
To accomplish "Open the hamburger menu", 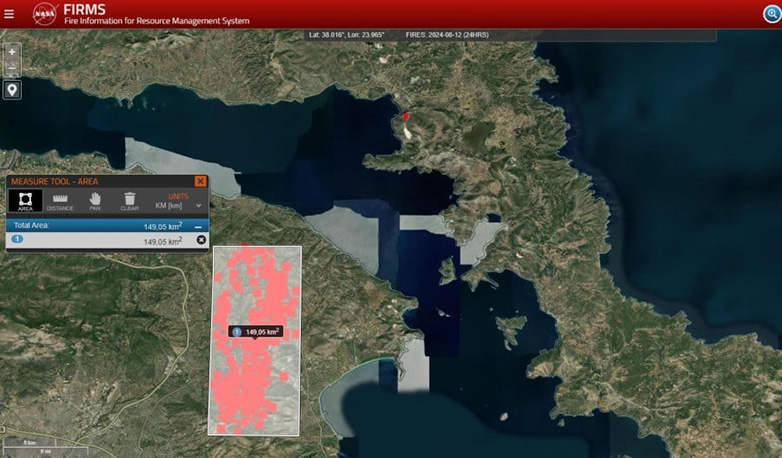I will (x=9, y=14).
